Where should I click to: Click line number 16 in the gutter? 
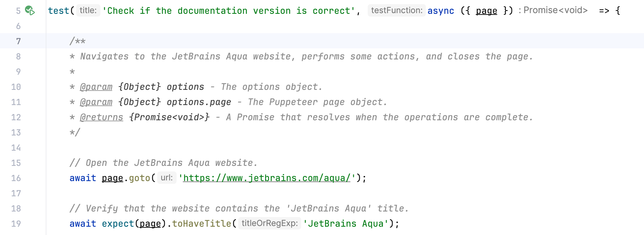tap(16, 178)
